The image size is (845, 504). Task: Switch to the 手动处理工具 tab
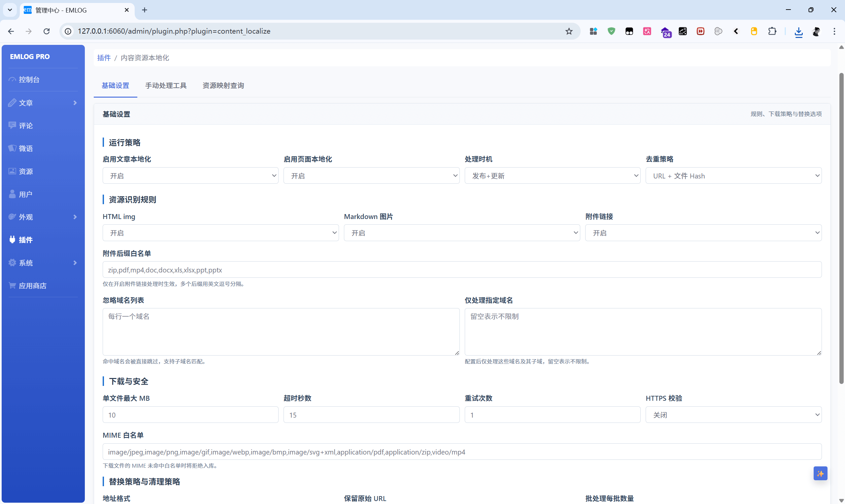click(166, 85)
